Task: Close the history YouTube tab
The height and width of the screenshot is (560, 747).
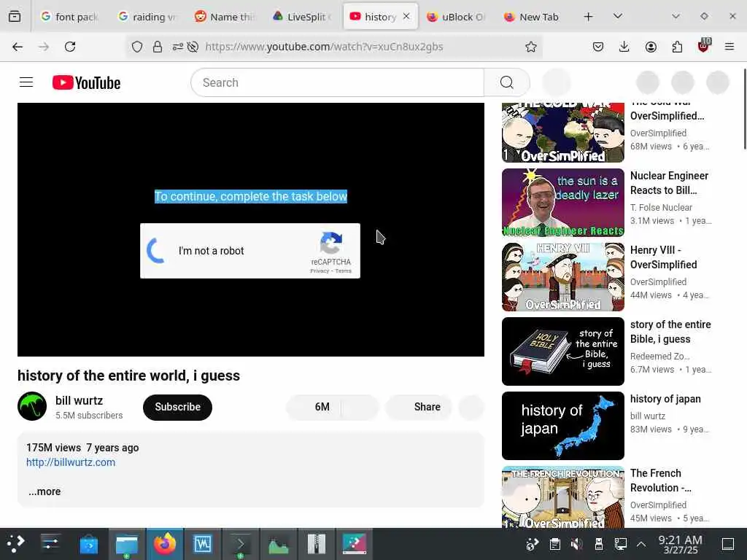Action: (x=406, y=16)
